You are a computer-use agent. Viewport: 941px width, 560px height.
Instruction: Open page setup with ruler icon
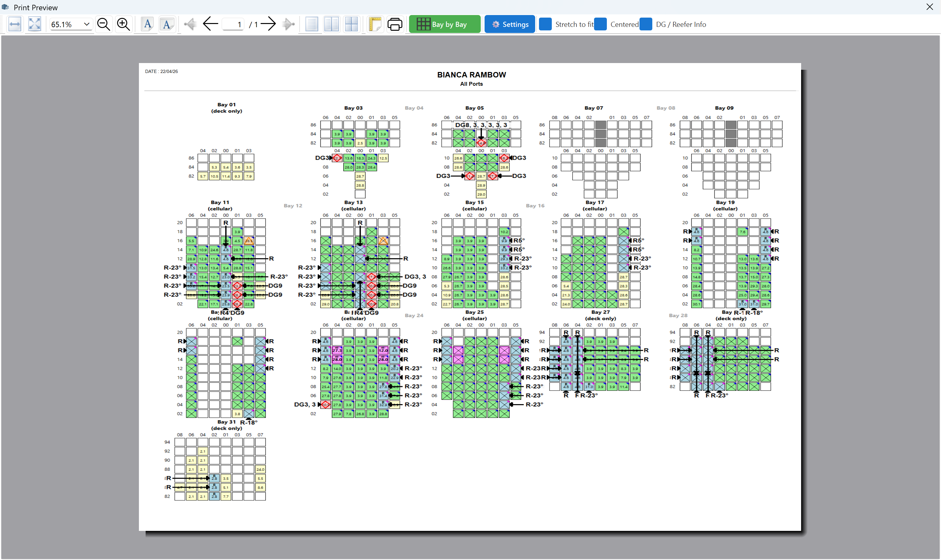click(x=375, y=24)
